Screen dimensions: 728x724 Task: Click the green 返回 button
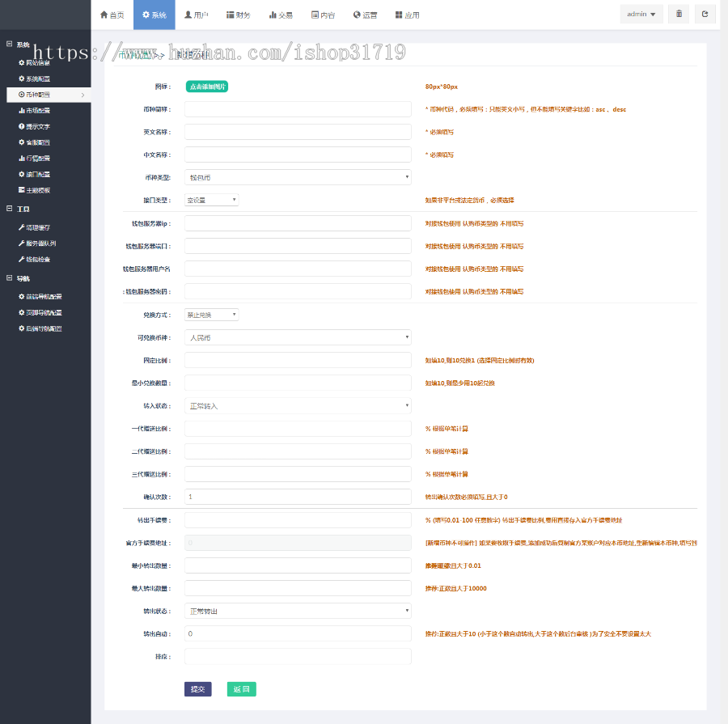pyautogui.click(x=241, y=689)
